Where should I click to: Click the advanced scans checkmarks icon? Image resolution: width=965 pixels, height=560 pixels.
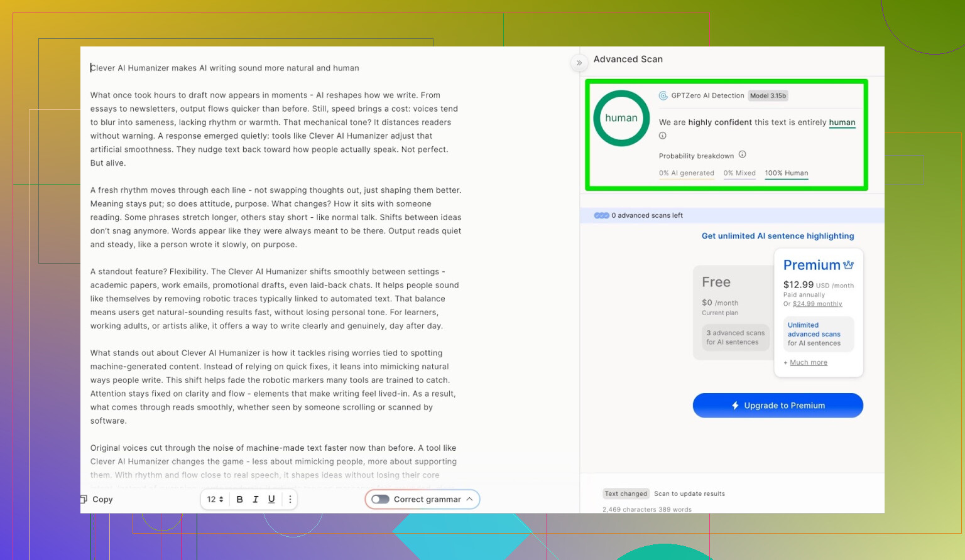[x=601, y=215]
